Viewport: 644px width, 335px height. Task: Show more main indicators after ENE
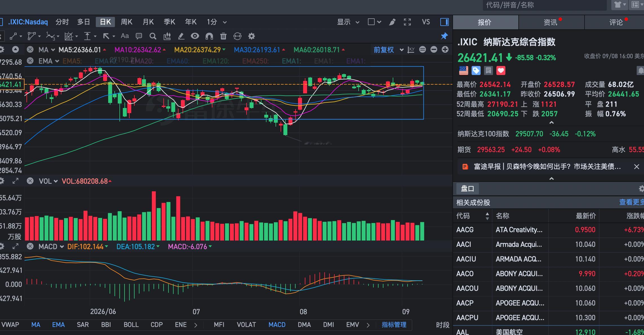pos(196,325)
